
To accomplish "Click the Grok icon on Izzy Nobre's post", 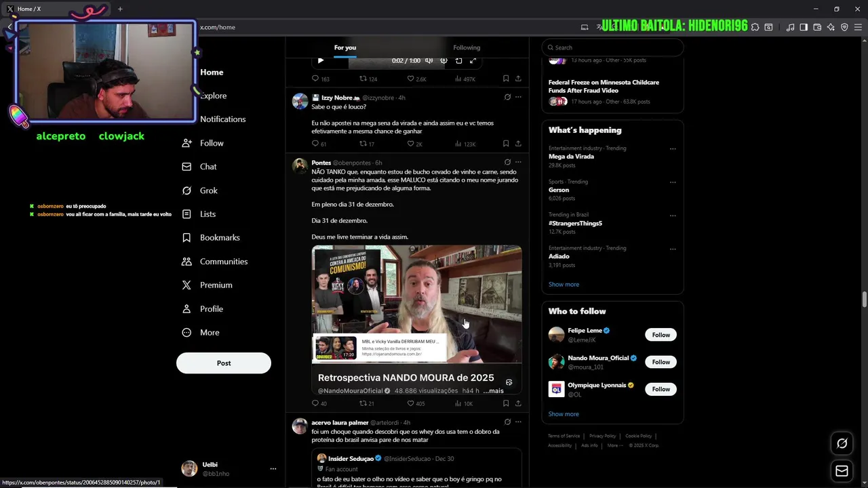I will (507, 97).
